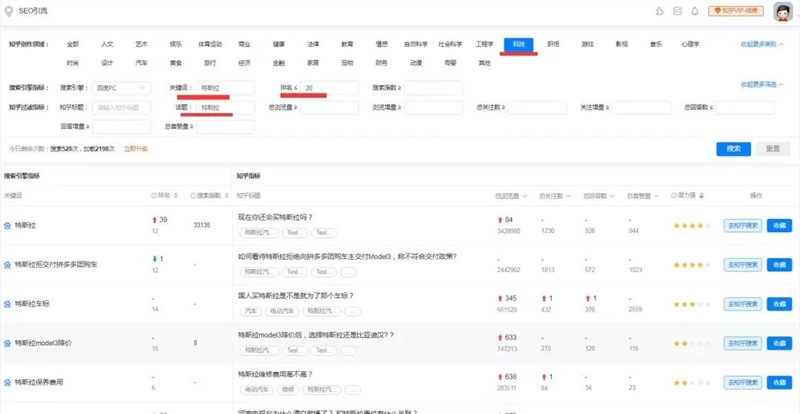Click the blue 搜索 button
The image size is (800, 414).
click(x=733, y=148)
